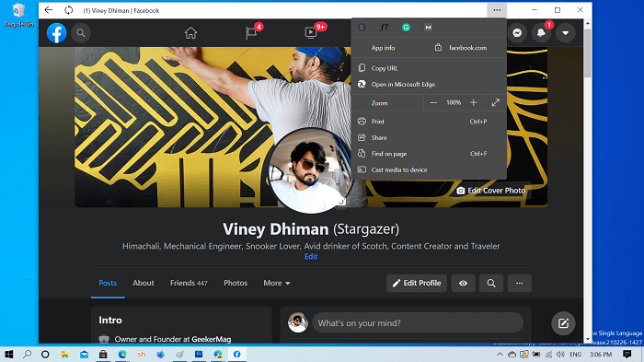Image resolution: width=644 pixels, height=362 pixels.
Task: Click Edit Cover Photo button
Action: (x=490, y=191)
